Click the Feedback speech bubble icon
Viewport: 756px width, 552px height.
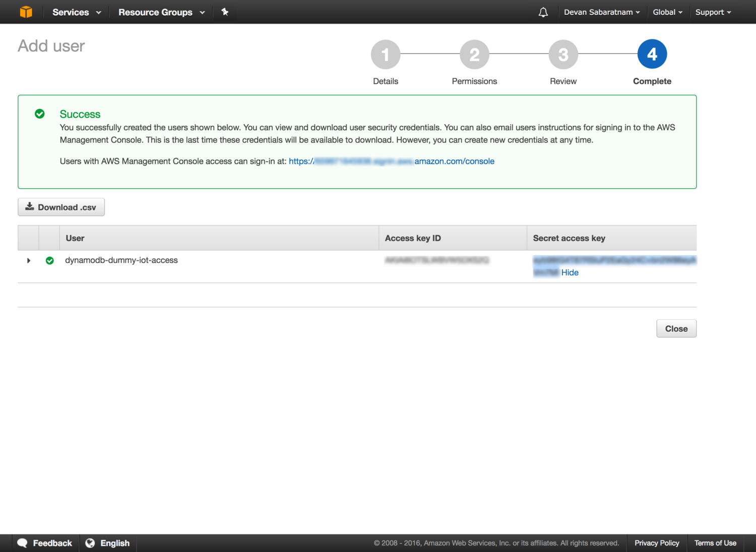pos(22,543)
